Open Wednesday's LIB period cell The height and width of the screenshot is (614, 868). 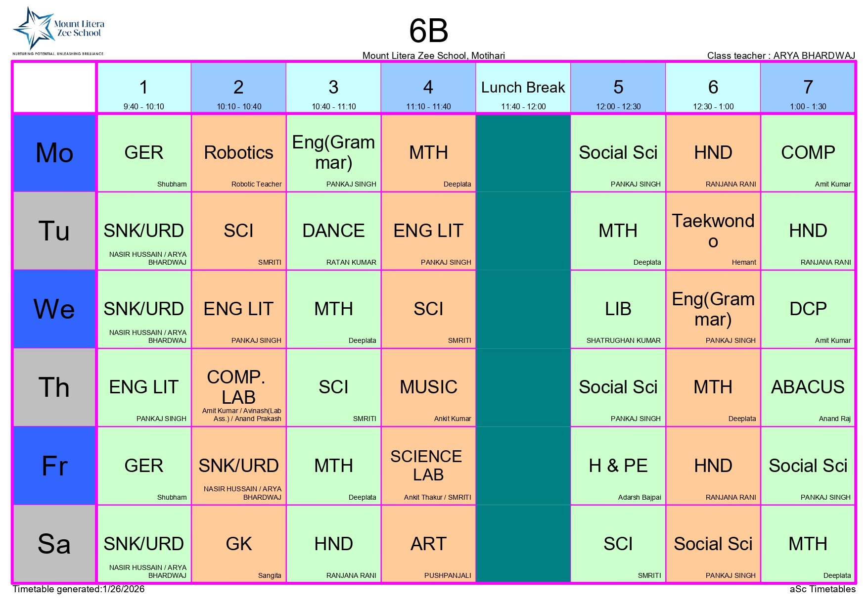(618, 309)
